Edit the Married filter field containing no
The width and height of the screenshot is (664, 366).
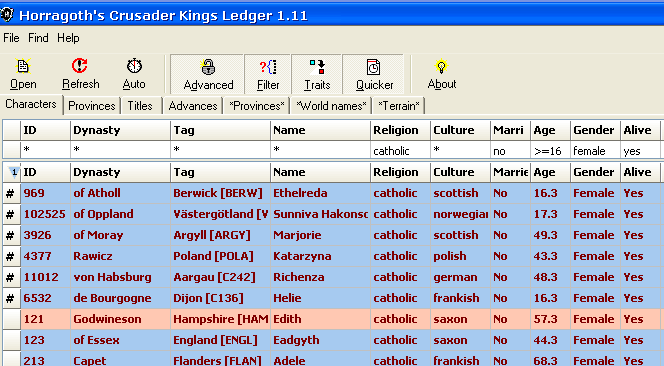coord(510,150)
